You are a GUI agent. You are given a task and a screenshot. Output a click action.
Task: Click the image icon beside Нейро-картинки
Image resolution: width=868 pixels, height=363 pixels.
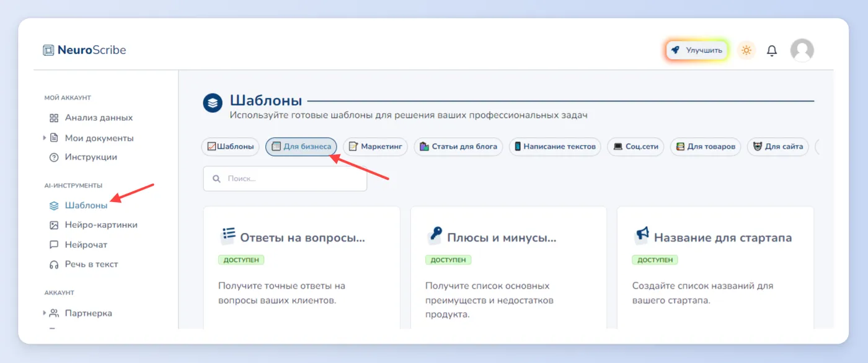tap(54, 225)
